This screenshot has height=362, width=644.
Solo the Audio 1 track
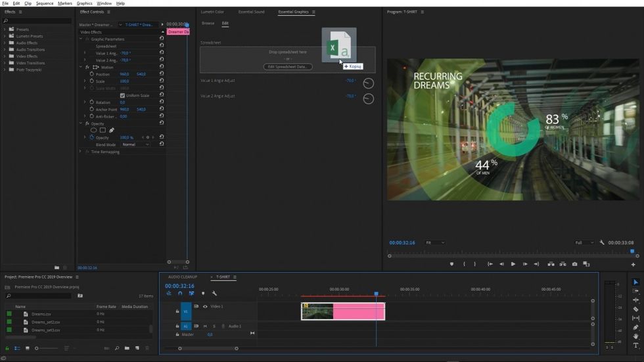pos(214,327)
